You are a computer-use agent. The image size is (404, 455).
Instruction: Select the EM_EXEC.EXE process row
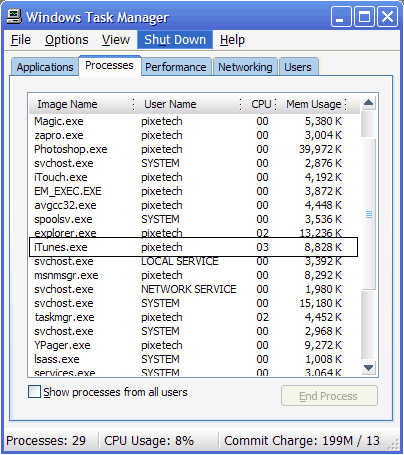pyautogui.click(x=193, y=191)
